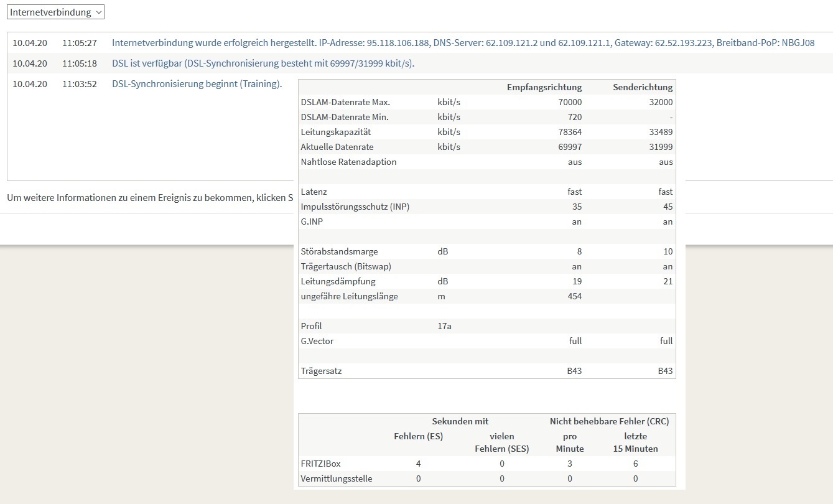Viewport: 833px width, 504px height.
Task: Open the Internetverbindung dropdown filter
Action: [x=56, y=12]
